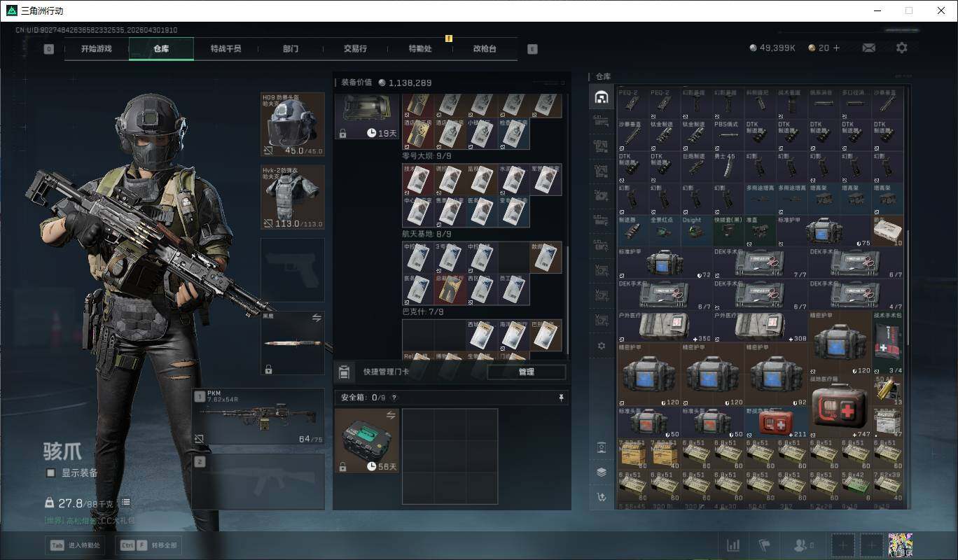The width and height of the screenshot is (958, 560).
Task: Open the 改枪台 tab
Action: [x=485, y=49]
